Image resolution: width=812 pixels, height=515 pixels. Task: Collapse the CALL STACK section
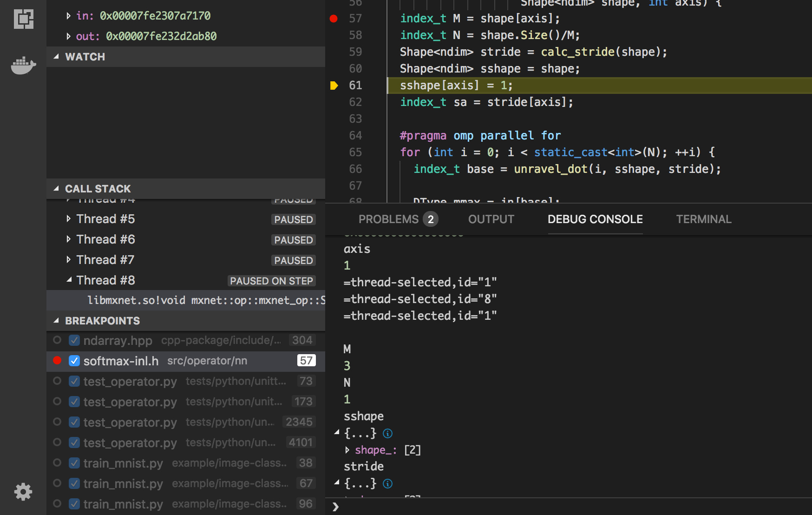(x=56, y=189)
